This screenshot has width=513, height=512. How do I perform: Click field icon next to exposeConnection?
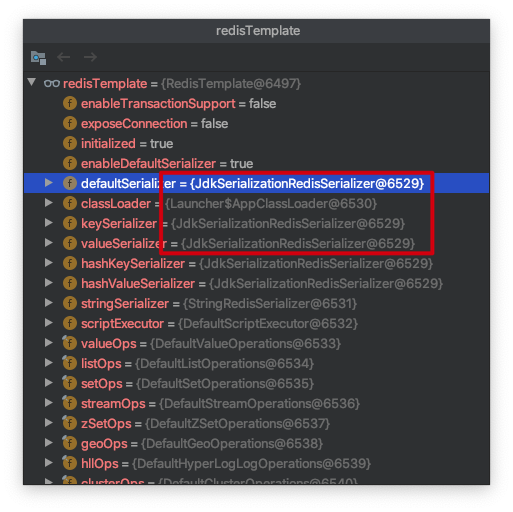click(x=70, y=123)
